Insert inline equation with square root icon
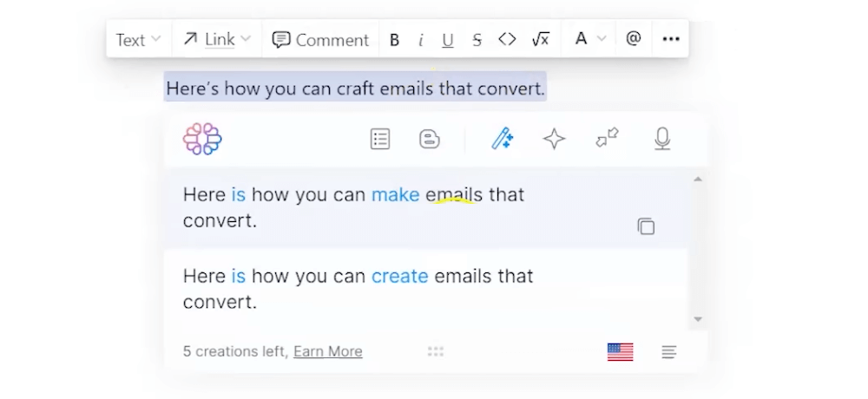Viewport: 868px width, 399px height. (540, 39)
